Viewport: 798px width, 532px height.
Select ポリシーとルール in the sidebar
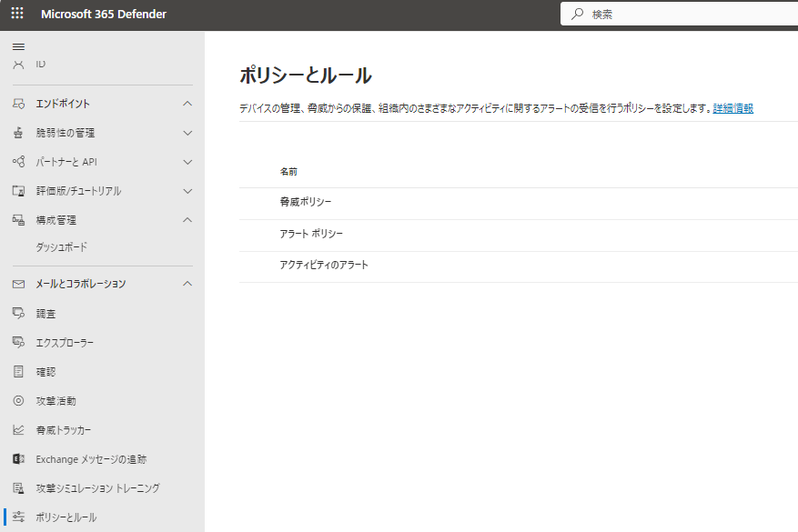[66, 517]
